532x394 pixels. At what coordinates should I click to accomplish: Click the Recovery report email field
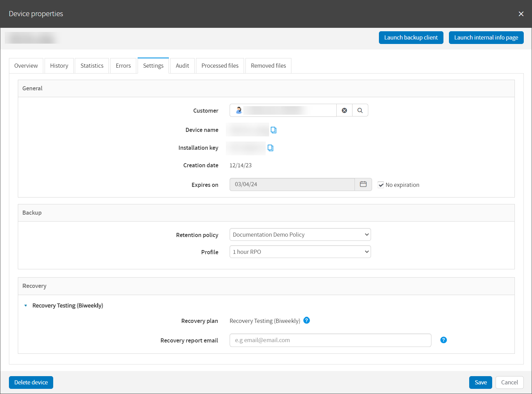[330, 340]
